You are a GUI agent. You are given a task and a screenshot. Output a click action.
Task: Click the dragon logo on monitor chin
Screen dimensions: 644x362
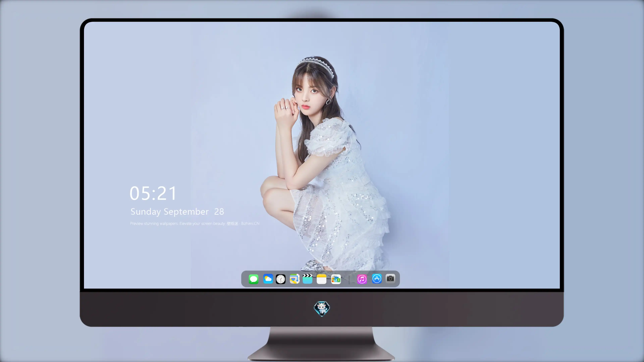tap(322, 309)
